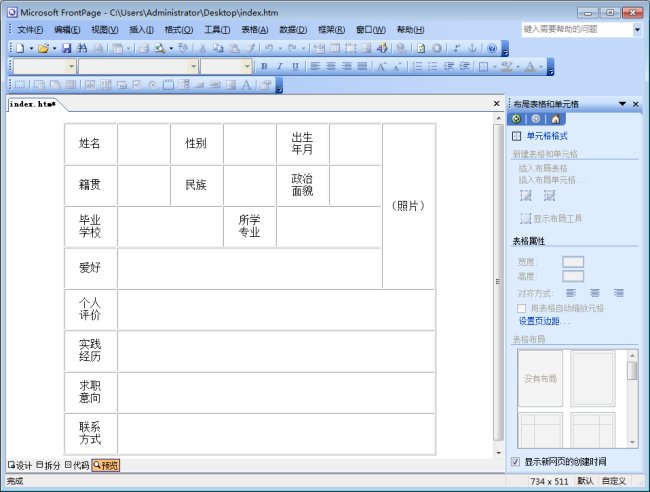Click the table layout list scroll down arrow
650x492 pixels.
[632, 442]
